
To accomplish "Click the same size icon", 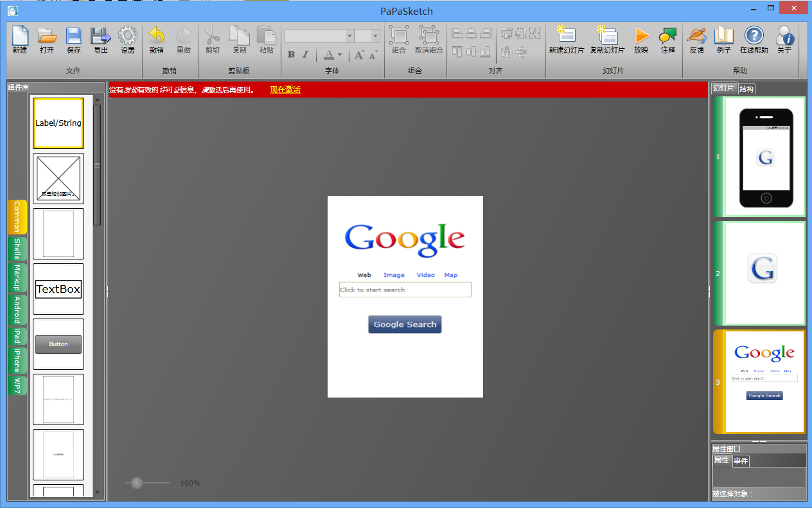I will click(535, 33).
